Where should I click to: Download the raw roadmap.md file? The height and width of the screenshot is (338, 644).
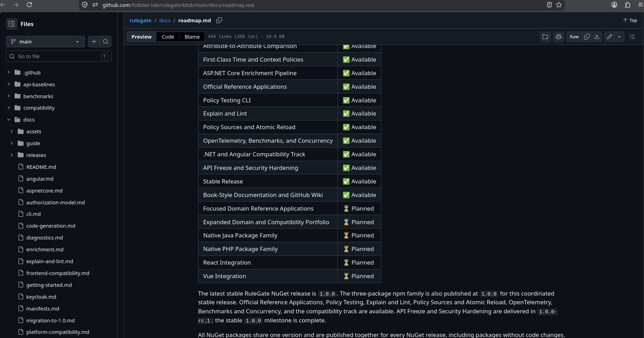(597, 37)
